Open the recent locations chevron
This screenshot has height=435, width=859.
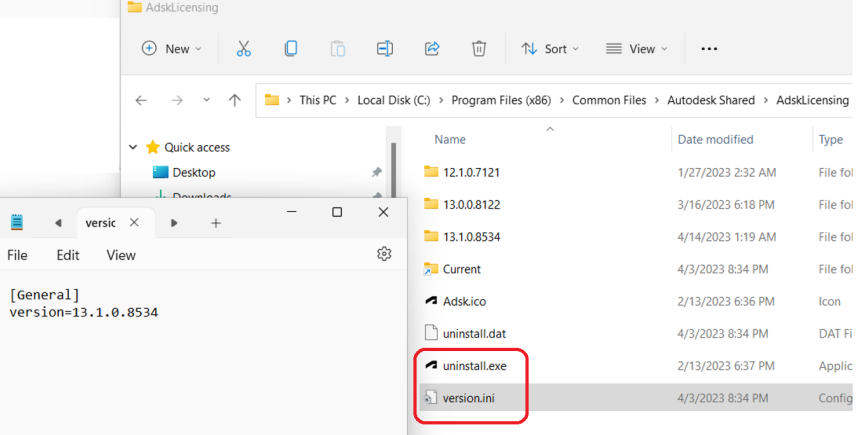pos(207,100)
